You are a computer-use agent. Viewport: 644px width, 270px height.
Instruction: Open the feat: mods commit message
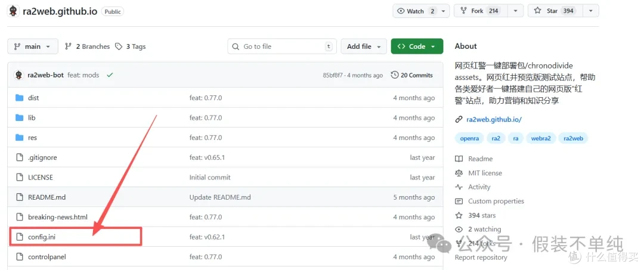(x=83, y=75)
